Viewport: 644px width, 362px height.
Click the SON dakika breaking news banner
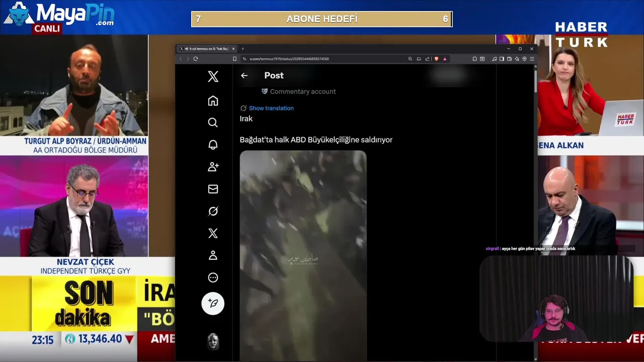(85, 303)
